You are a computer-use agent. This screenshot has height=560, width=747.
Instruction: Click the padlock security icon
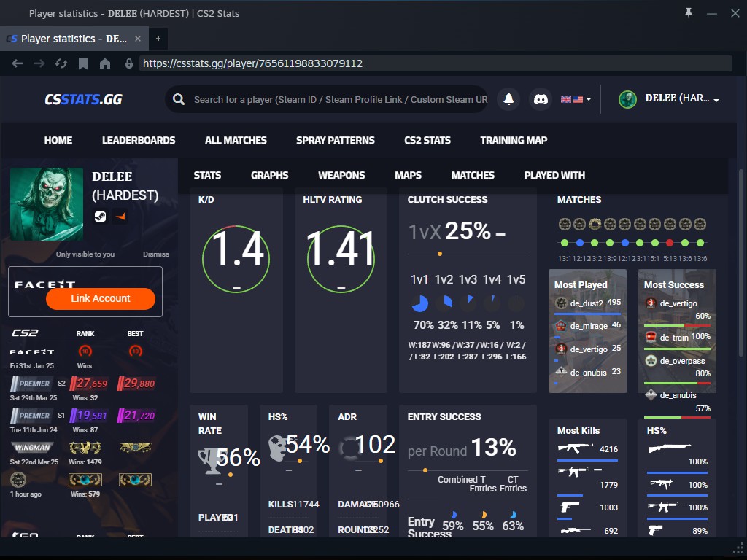pos(128,63)
